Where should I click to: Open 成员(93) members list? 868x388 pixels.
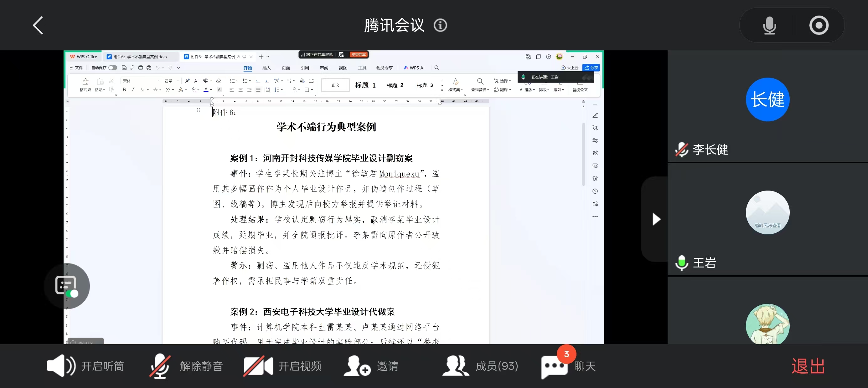(x=480, y=366)
